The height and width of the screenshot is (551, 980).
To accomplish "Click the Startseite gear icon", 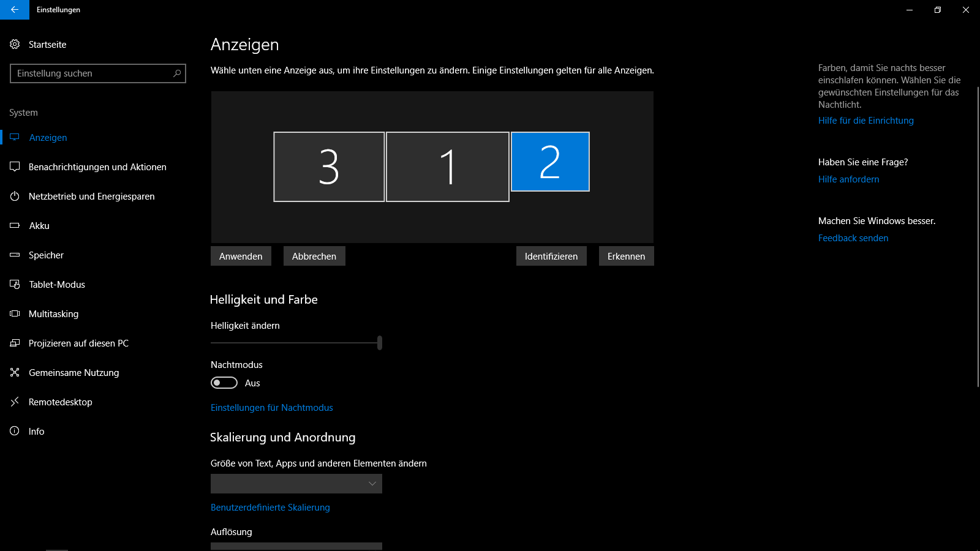I will point(15,44).
